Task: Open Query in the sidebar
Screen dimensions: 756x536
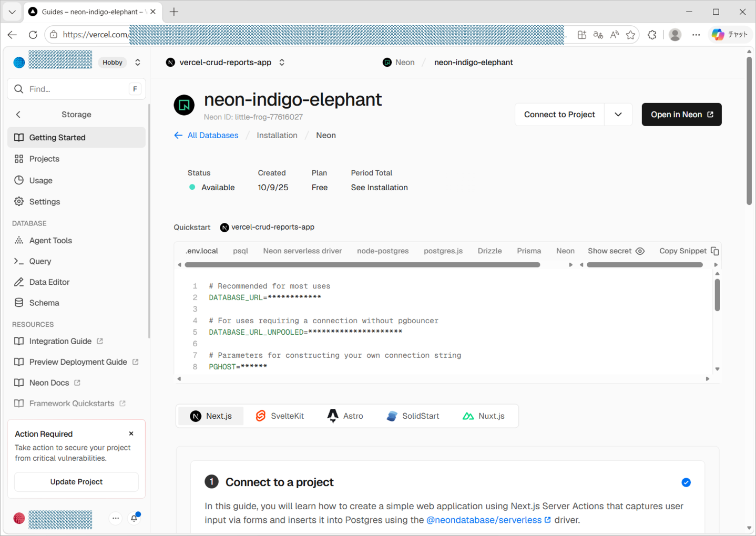Action: point(76,261)
